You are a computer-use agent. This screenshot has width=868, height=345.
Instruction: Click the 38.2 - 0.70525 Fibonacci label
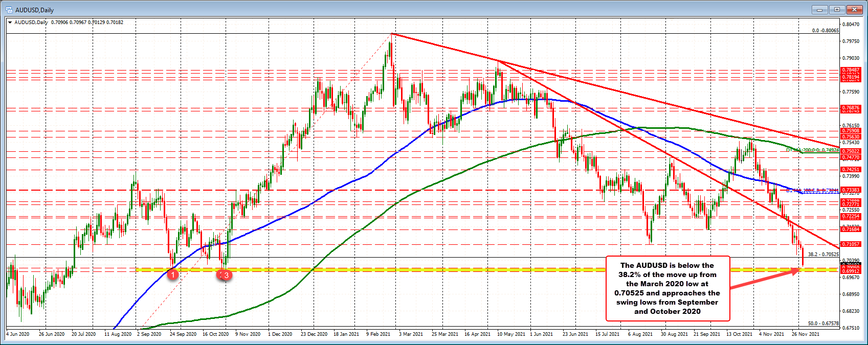[x=823, y=254]
